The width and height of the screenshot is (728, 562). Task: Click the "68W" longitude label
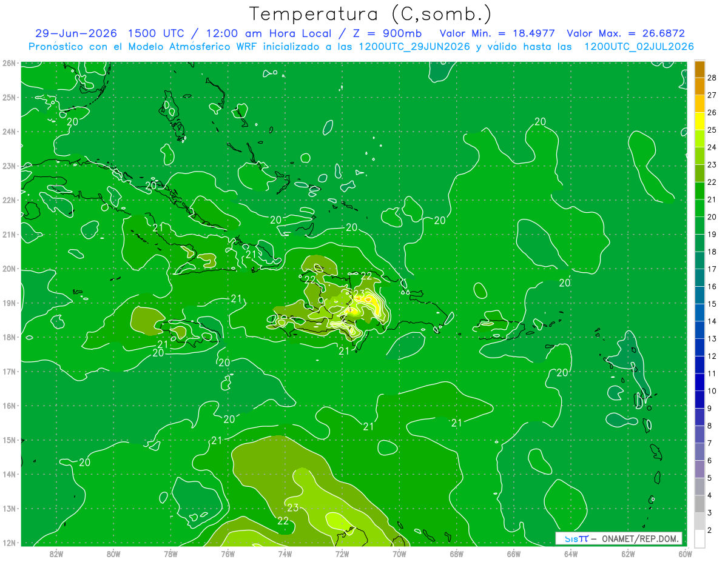[x=457, y=554]
